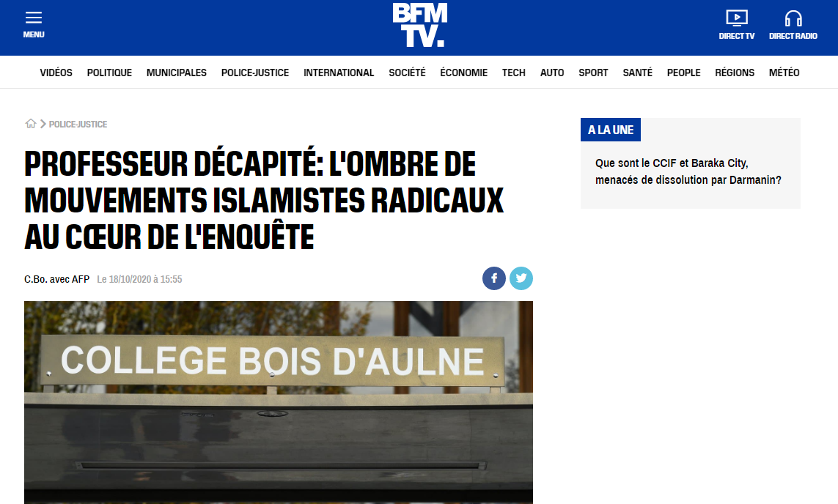The image size is (838, 504).
Task: Click the Collège Bois d'Aulne article image
Action: 279,403
